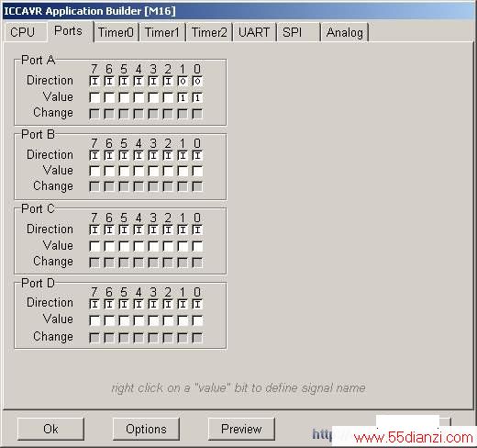Toggle Port C Direction bit 0
The width and height of the screenshot is (477, 448).
click(197, 230)
